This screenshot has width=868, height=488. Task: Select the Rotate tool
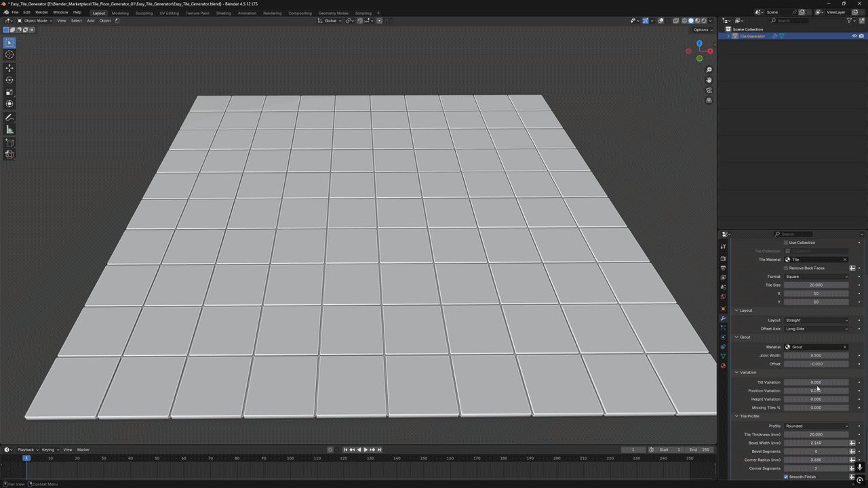[x=9, y=80]
